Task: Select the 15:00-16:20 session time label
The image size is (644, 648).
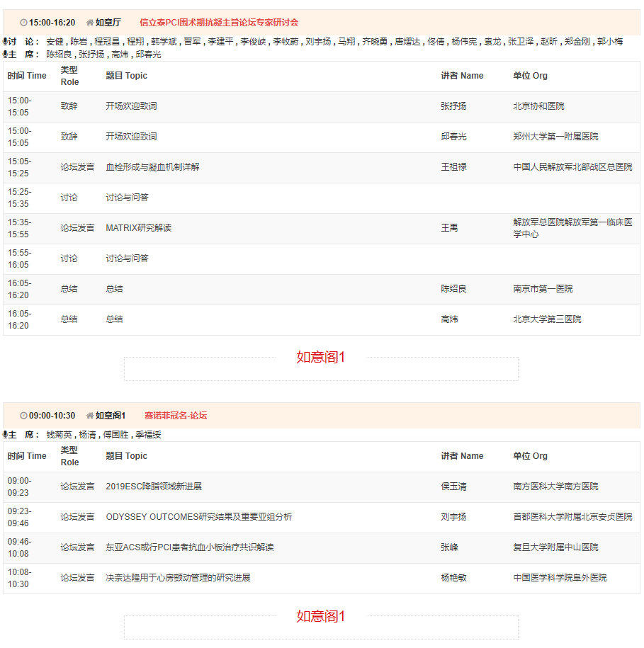Action: pos(52,23)
